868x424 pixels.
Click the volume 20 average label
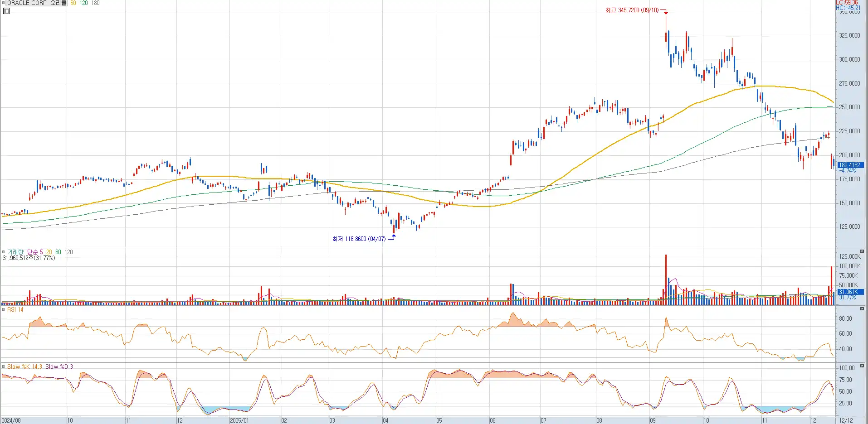pyautogui.click(x=49, y=252)
